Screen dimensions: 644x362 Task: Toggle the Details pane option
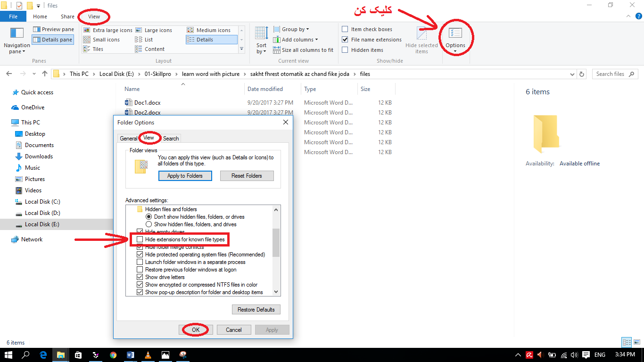point(52,40)
